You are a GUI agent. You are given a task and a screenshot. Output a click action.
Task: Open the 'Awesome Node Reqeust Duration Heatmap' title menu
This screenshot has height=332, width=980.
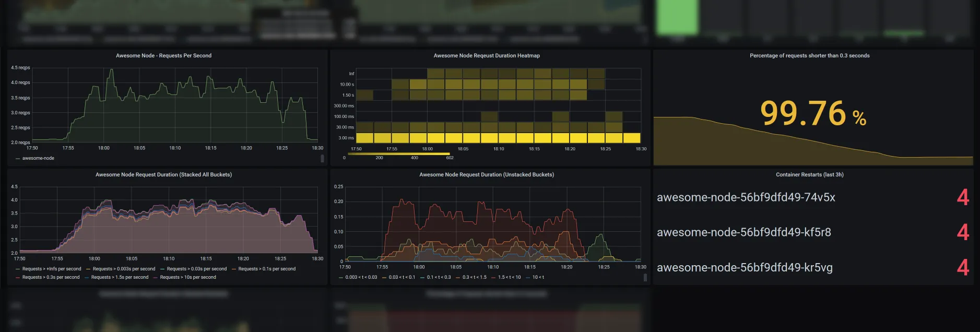coord(487,55)
